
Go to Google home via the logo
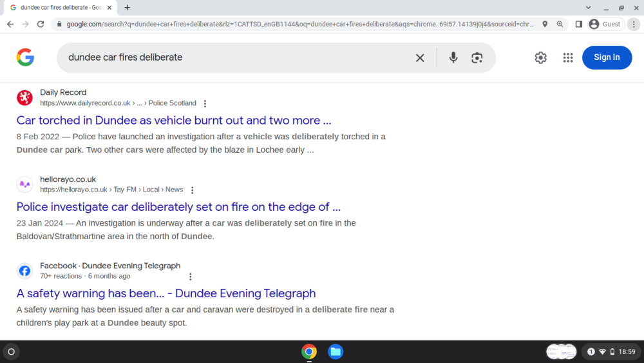click(x=26, y=57)
